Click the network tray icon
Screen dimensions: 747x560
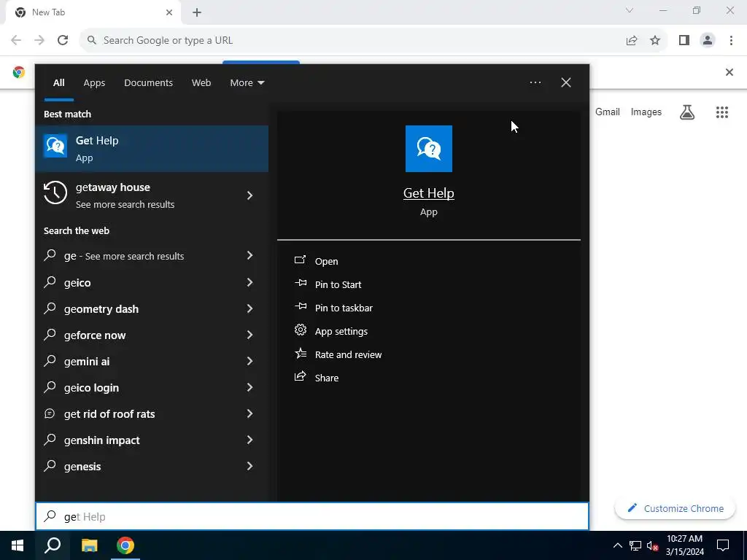tap(635, 545)
